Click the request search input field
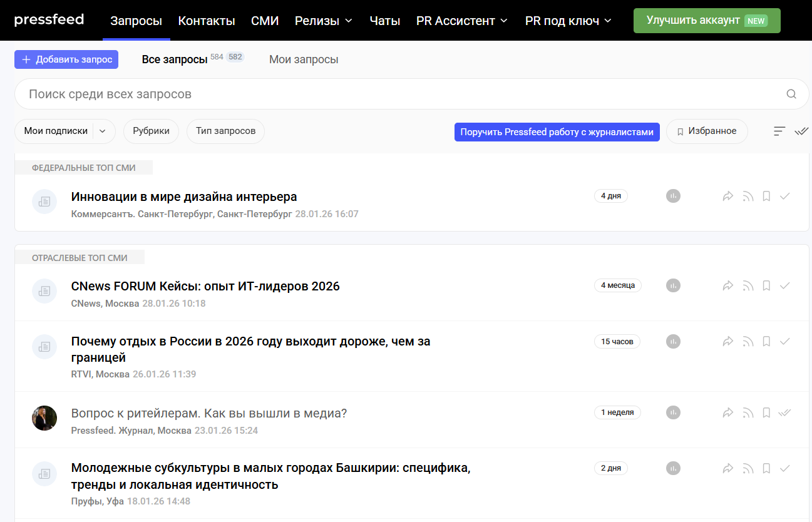Viewport: 812px width, 522px height. click(x=401, y=95)
